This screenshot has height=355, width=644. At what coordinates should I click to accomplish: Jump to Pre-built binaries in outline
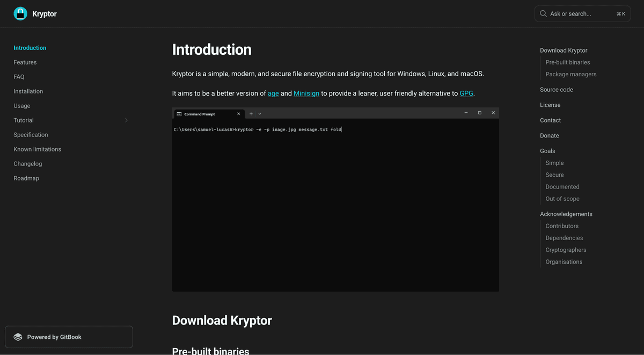(568, 62)
